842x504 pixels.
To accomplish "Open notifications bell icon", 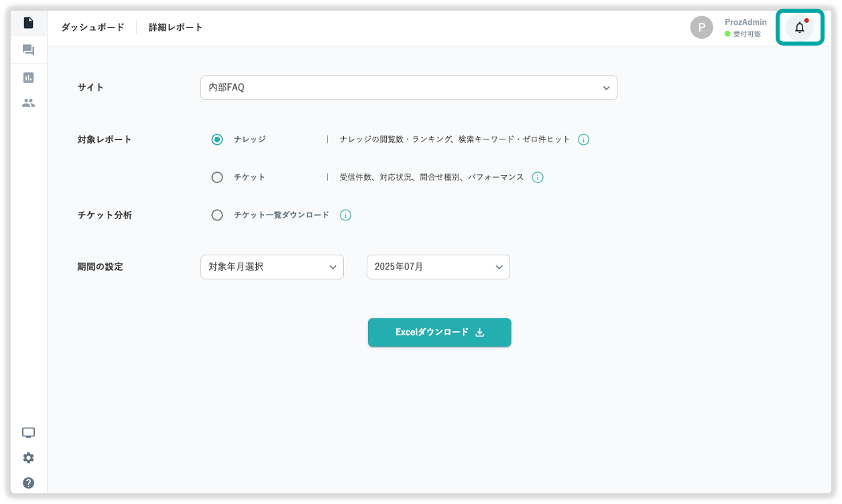I will pos(799,27).
